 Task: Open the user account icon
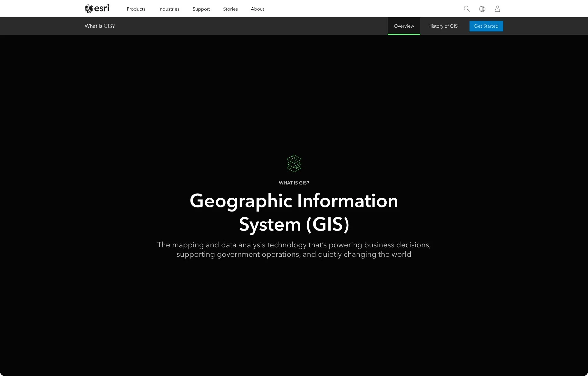(x=497, y=9)
